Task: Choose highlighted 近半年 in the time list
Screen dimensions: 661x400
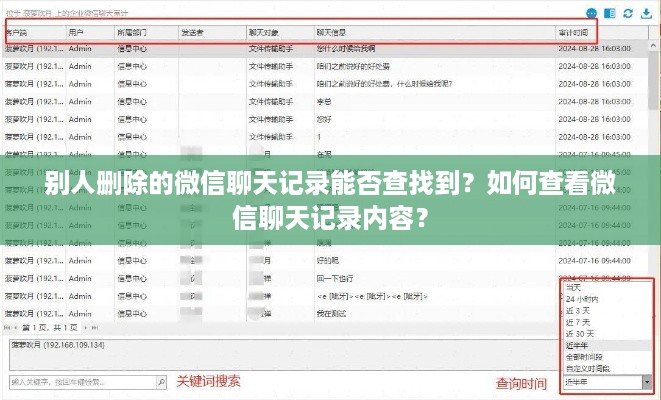Action: [x=577, y=346]
